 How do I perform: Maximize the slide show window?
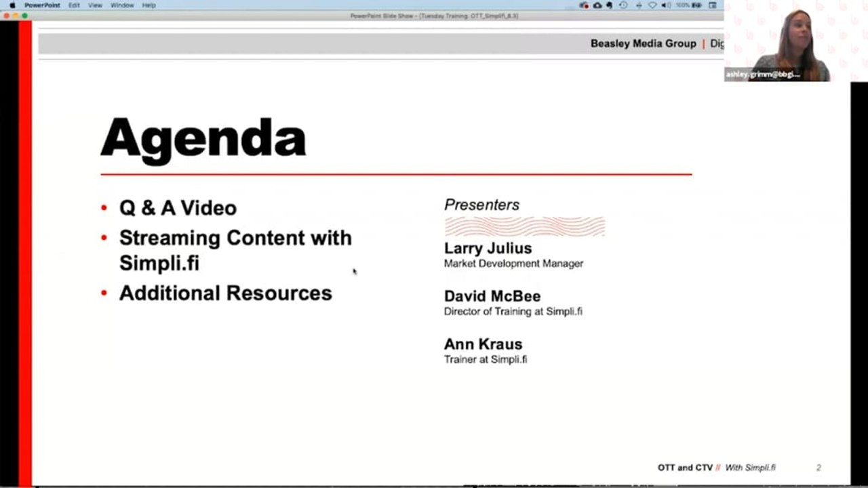coord(25,16)
